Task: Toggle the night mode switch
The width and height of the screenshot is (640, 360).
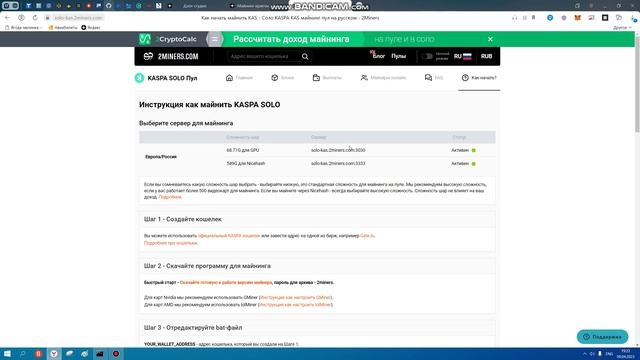Action: point(427,56)
